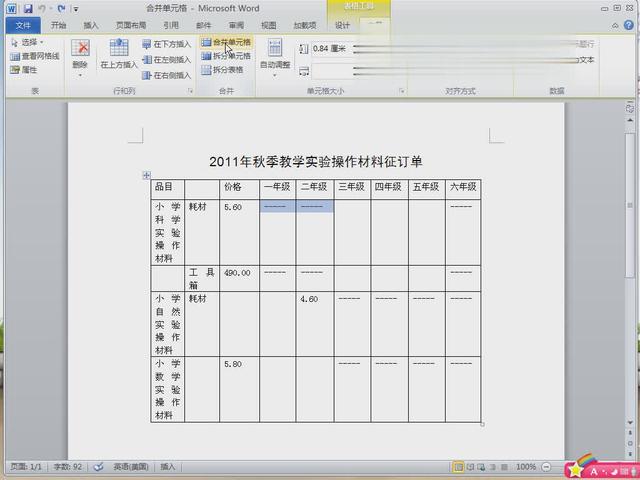Viewport: 640px width, 480px height.
Task: Click the Word Help question mark icon
Action: tap(629, 25)
